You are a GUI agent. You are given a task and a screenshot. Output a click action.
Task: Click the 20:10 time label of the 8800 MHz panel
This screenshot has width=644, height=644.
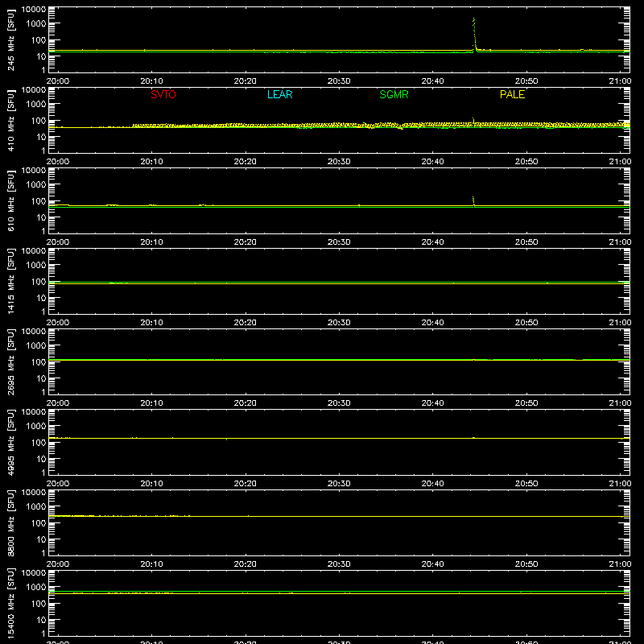point(151,564)
